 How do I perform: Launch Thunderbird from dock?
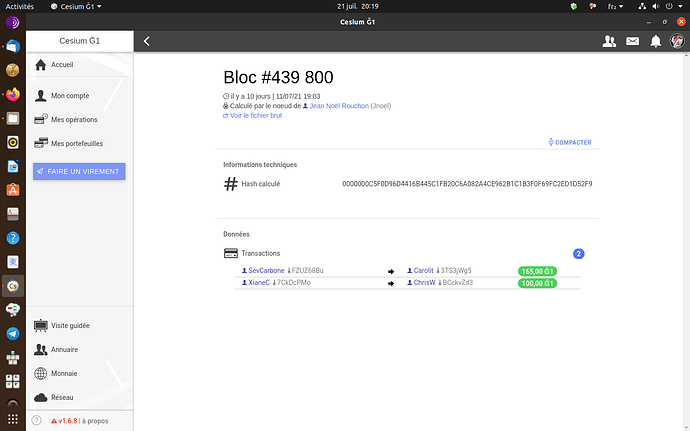click(x=13, y=46)
